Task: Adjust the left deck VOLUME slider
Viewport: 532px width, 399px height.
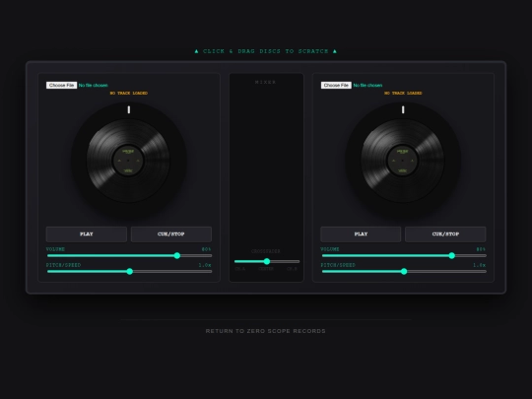Action: click(129, 255)
